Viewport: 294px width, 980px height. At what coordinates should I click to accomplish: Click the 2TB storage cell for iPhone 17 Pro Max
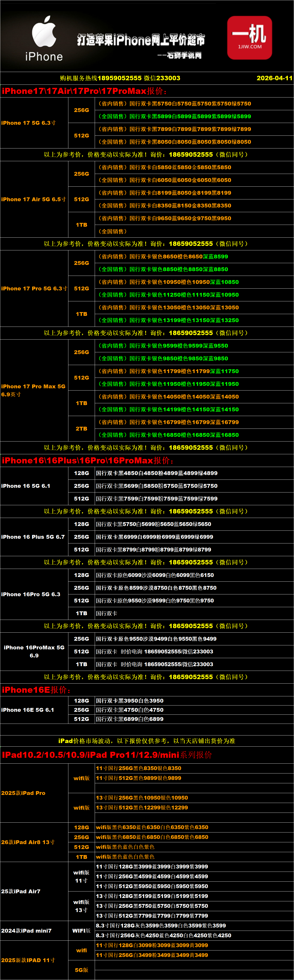pyautogui.click(x=81, y=429)
